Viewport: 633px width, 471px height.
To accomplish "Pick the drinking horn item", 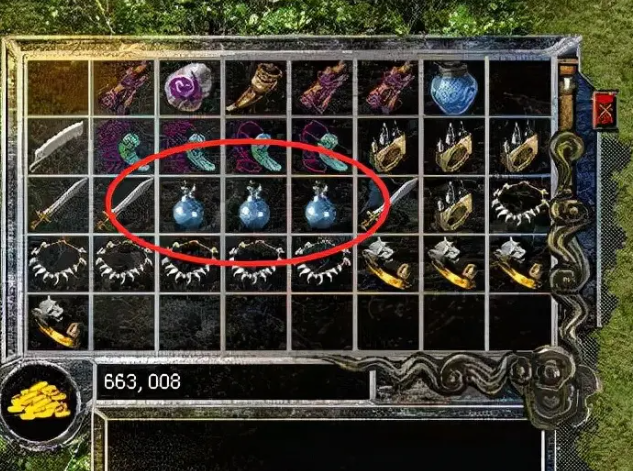I will [255, 87].
